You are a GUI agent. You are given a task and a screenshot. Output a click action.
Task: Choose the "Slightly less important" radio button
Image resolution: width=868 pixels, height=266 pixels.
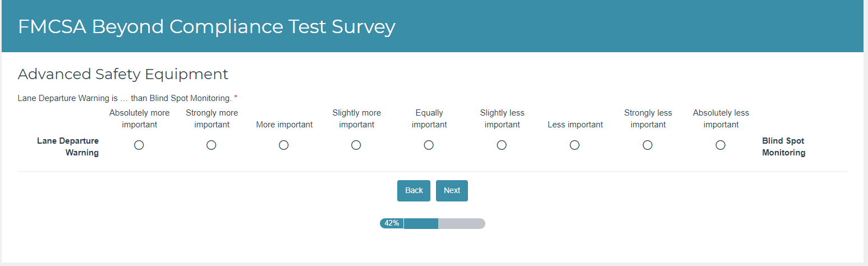click(x=502, y=145)
